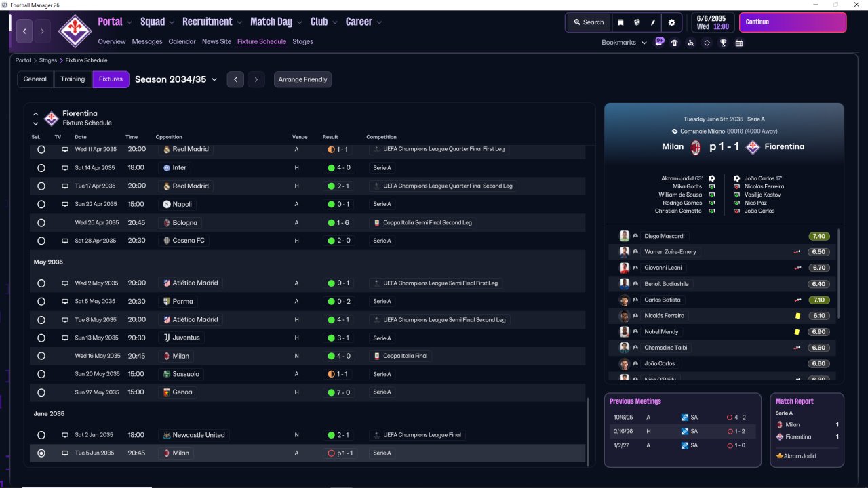This screenshot has height=488, width=868.
Task: Click the Fiorentina crest in the match header
Action: pyautogui.click(x=752, y=147)
